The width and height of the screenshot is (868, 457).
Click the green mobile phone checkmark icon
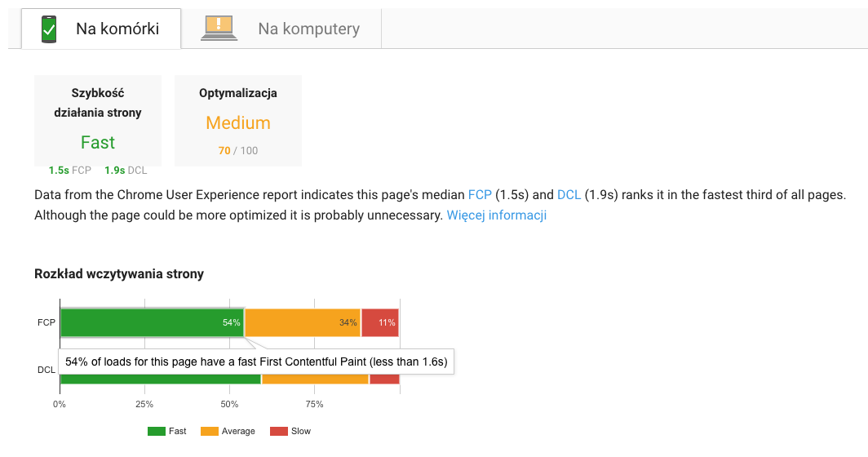(x=49, y=29)
